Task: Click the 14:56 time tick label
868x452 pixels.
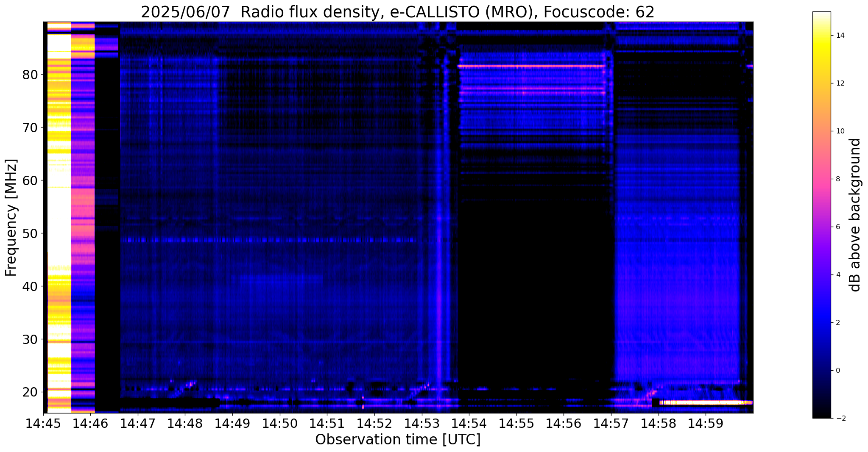Action: [564, 424]
